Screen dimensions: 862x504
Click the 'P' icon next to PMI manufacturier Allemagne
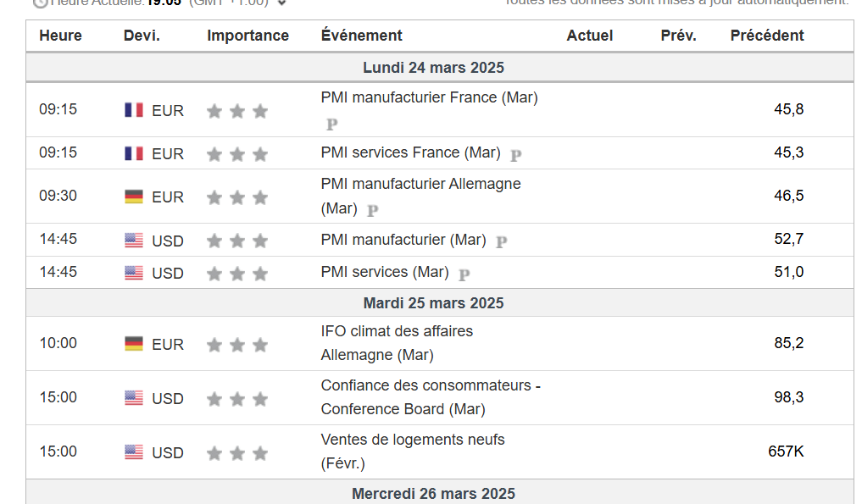coord(372,211)
